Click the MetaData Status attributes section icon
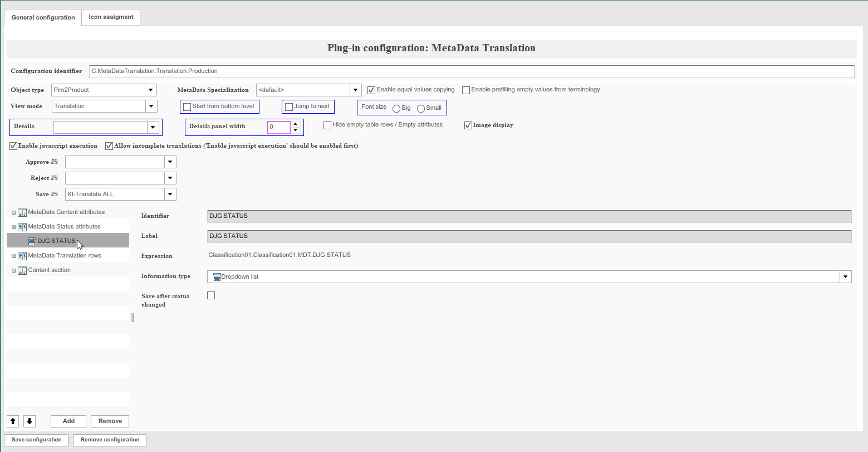Image resolution: width=868 pixels, height=452 pixels. click(x=22, y=226)
